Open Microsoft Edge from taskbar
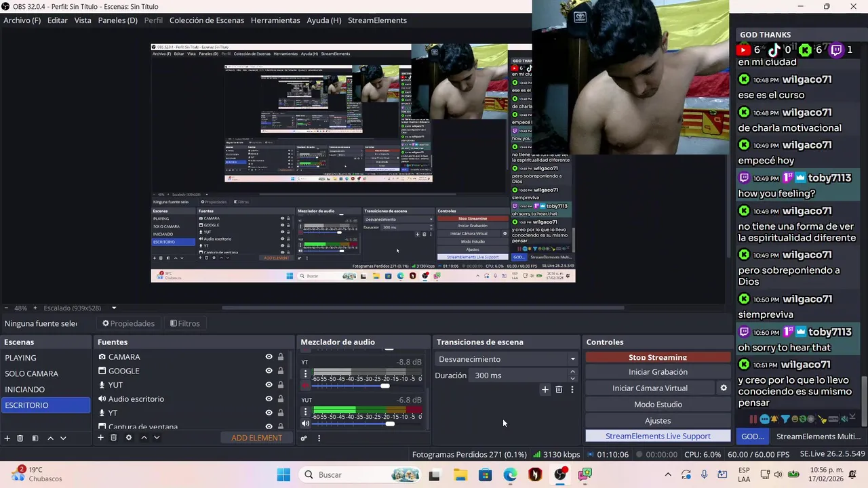Viewport: 868px width, 488px height. [510, 474]
